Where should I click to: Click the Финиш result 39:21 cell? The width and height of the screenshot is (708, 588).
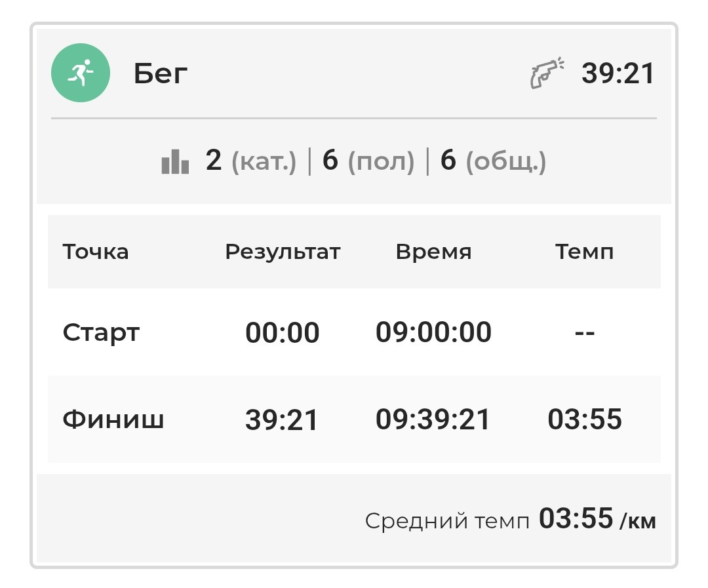[282, 420]
